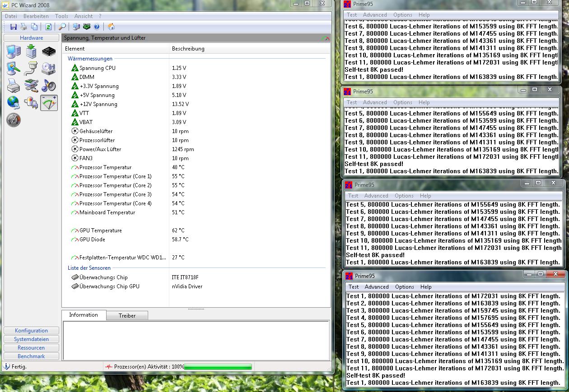Viewport: 569px width, 392px height.
Task: Click the magnifying glass search icon
Action: coord(62,27)
